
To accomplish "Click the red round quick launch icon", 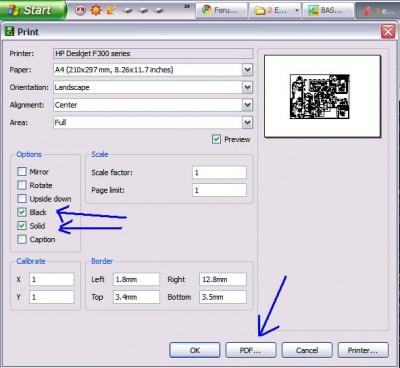I will click(x=80, y=11).
